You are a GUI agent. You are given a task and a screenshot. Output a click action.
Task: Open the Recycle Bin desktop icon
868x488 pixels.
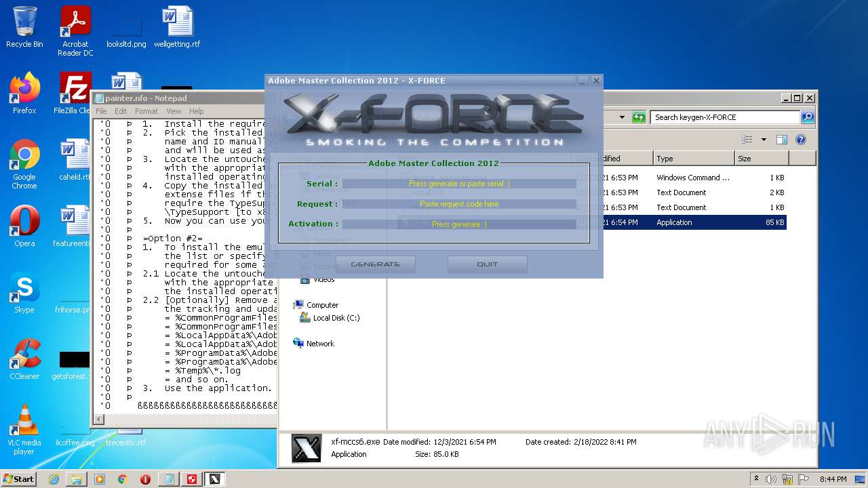(x=24, y=27)
